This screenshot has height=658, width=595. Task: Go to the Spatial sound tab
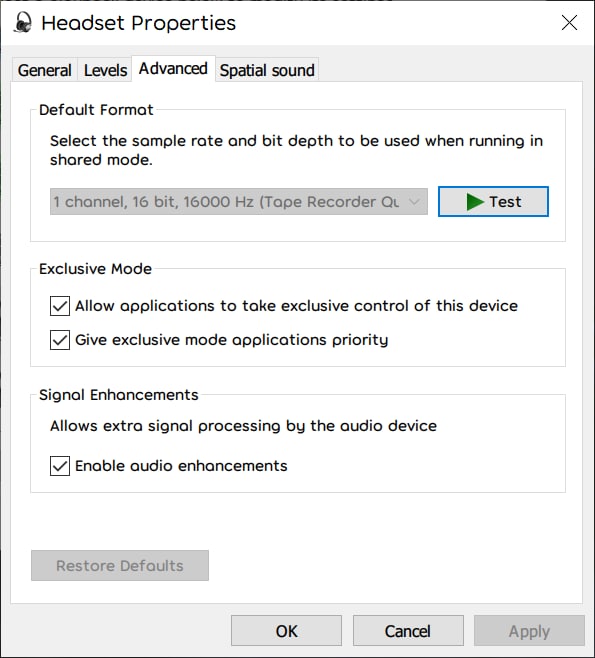(267, 70)
